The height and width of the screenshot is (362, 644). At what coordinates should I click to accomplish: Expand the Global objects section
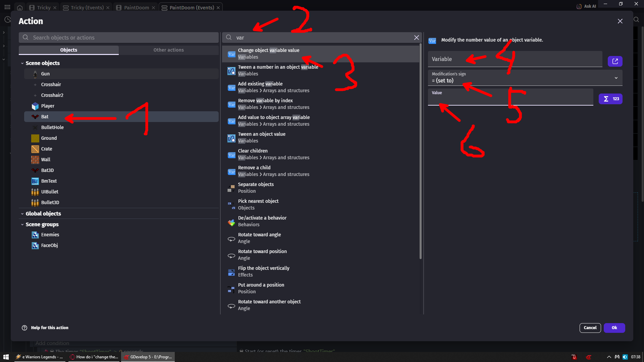22,214
